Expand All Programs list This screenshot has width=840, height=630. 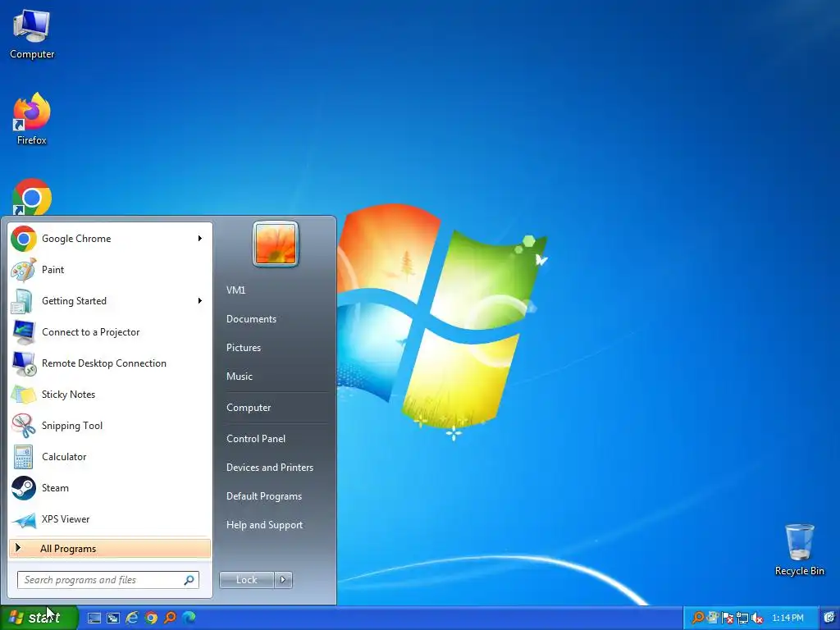point(110,549)
